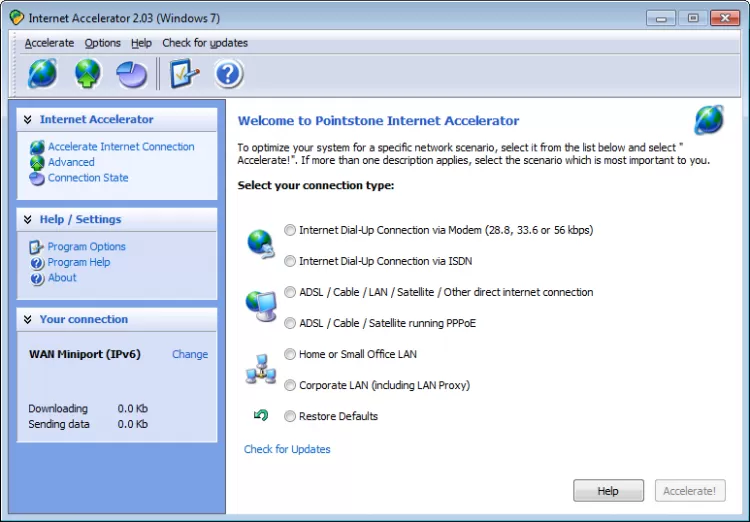Click the Downloading 0.0 Kb value
This screenshot has height=522, width=750.
click(132, 409)
